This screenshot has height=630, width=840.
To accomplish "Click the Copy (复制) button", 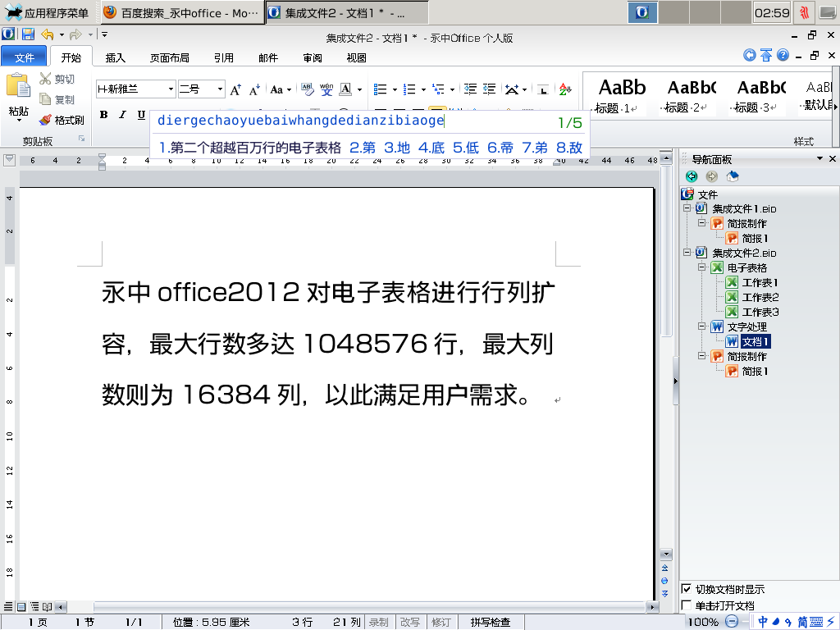I will click(57, 99).
